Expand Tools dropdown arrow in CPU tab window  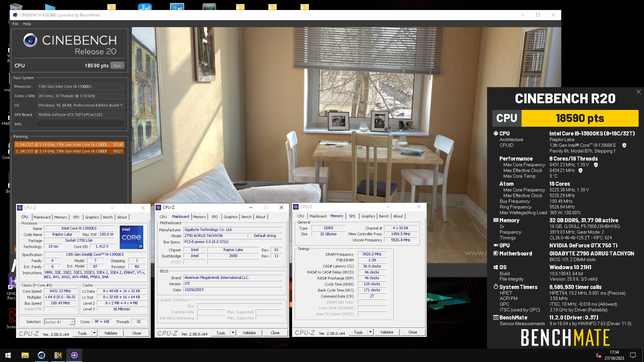(95, 333)
